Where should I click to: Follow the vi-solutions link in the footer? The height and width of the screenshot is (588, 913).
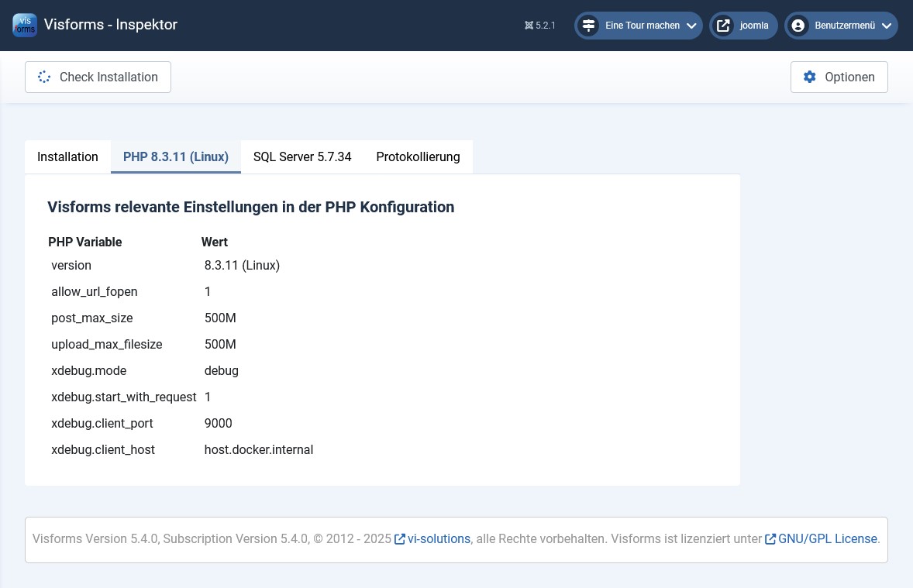[x=438, y=538]
